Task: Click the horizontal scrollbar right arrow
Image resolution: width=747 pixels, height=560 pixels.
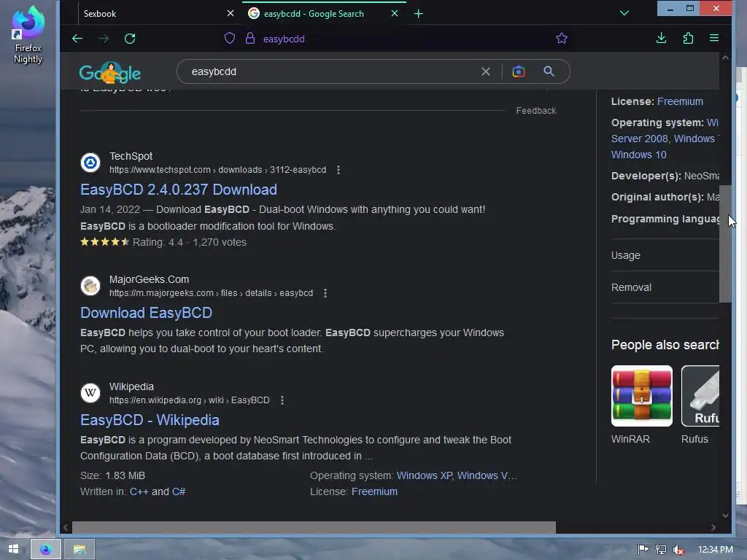Action: point(713,527)
